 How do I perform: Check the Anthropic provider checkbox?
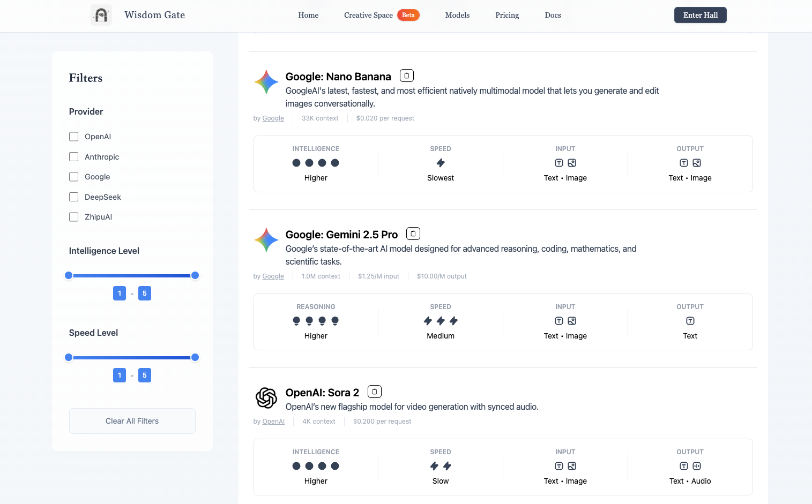[74, 157]
